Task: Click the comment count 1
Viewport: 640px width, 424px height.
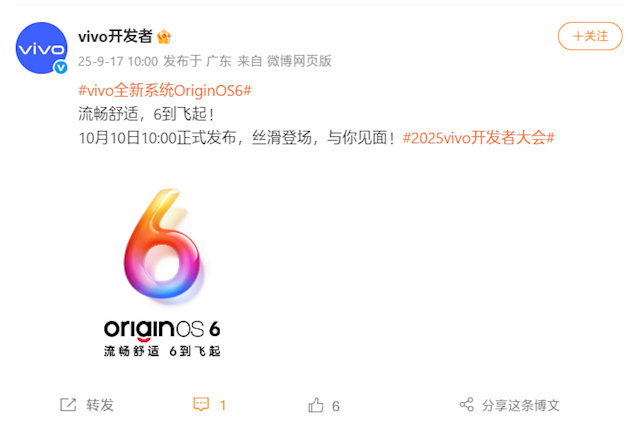Action: coord(223,405)
